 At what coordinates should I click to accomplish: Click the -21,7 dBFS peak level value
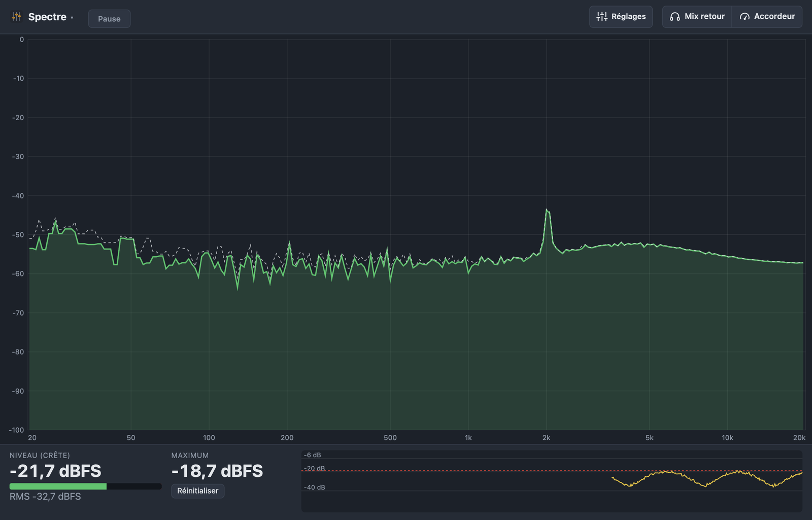pyautogui.click(x=55, y=471)
